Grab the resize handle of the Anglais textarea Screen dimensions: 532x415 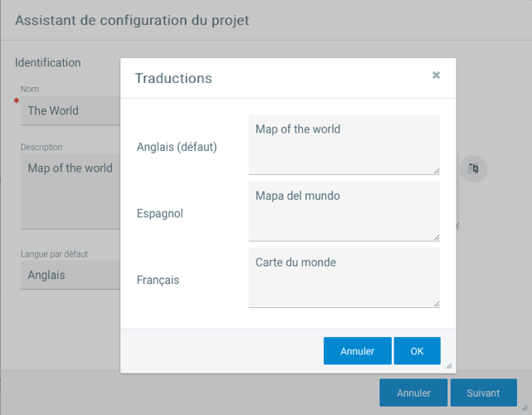pos(436,170)
